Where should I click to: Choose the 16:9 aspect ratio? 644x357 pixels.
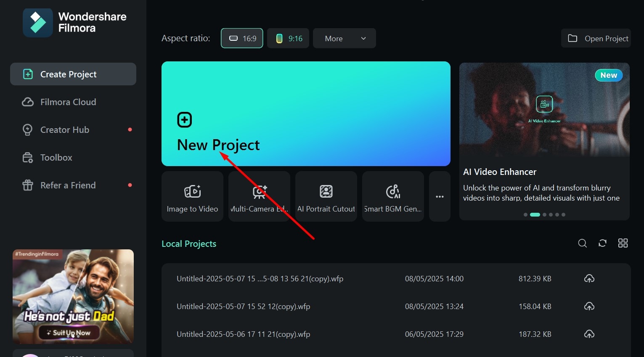click(x=242, y=38)
